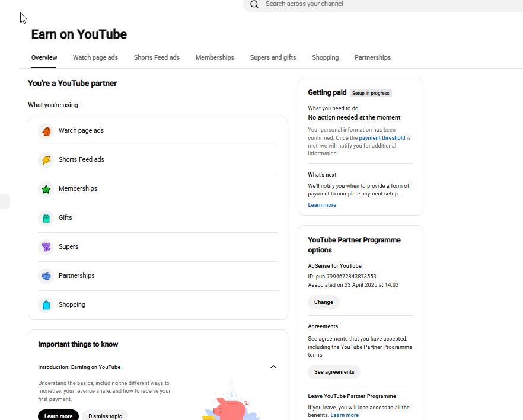This screenshot has height=420, width=523.
Task: Select the Supers and gifts tab
Action: (x=273, y=57)
